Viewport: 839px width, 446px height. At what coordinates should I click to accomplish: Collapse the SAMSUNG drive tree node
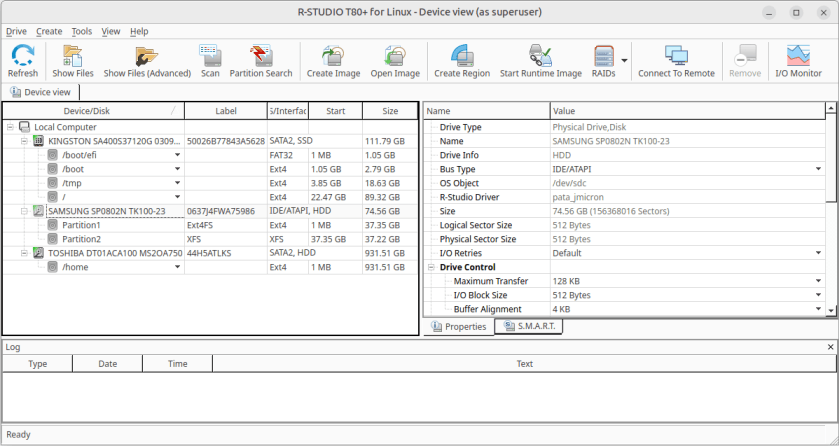coord(24,211)
